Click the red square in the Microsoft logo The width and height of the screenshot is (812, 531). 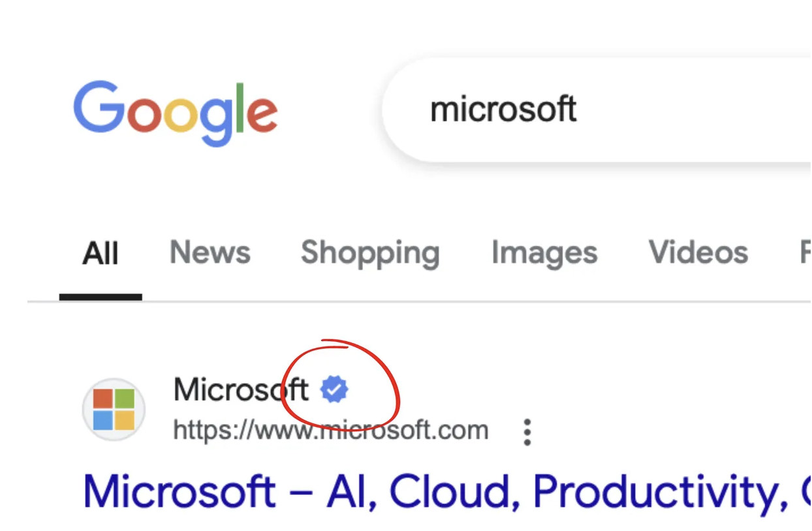pyautogui.click(x=104, y=400)
